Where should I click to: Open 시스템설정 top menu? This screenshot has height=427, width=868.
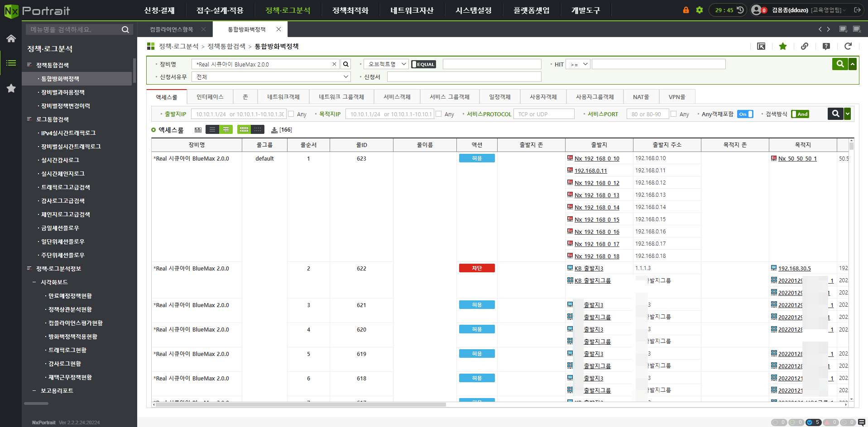click(473, 10)
